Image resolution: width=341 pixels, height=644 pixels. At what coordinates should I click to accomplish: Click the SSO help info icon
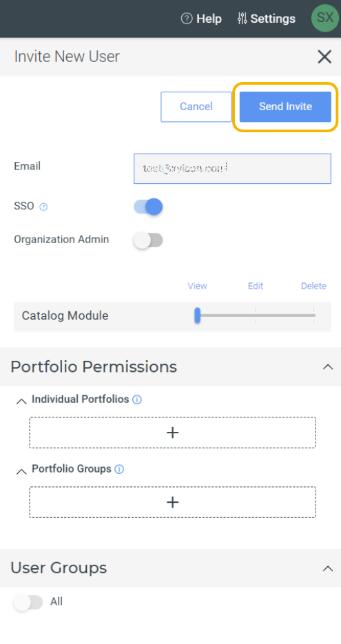[43, 207]
